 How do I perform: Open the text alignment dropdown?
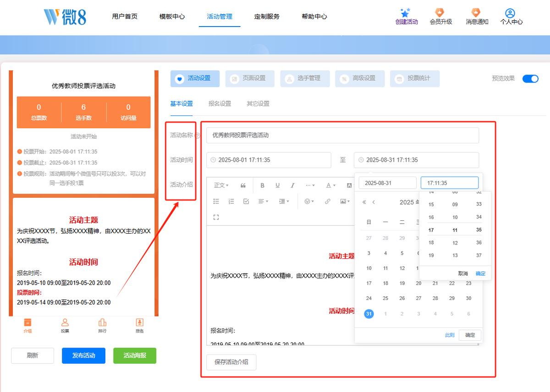263,201
